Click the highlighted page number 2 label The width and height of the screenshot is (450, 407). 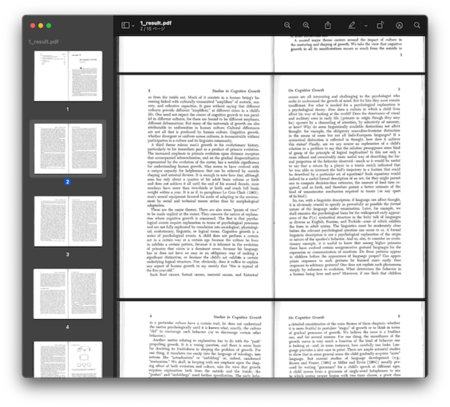click(68, 182)
